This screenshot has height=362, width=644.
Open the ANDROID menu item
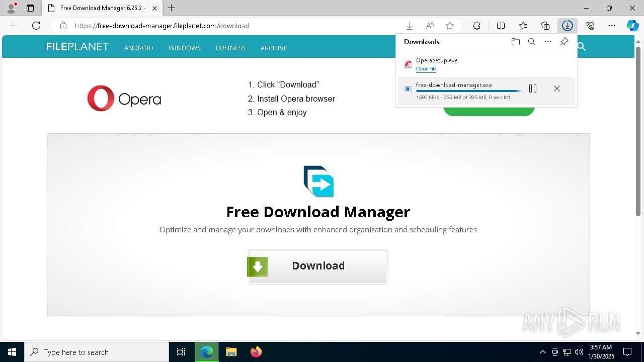[x=139, y=48]
